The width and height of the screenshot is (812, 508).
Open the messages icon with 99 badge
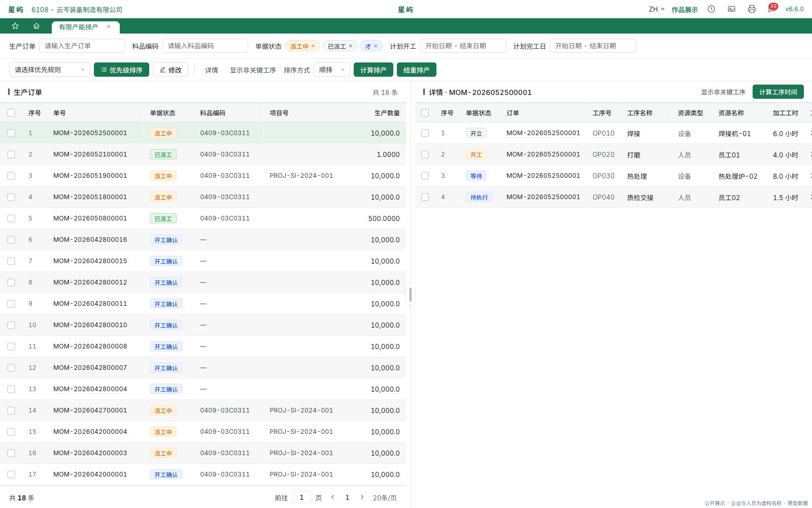coord(772,9)
